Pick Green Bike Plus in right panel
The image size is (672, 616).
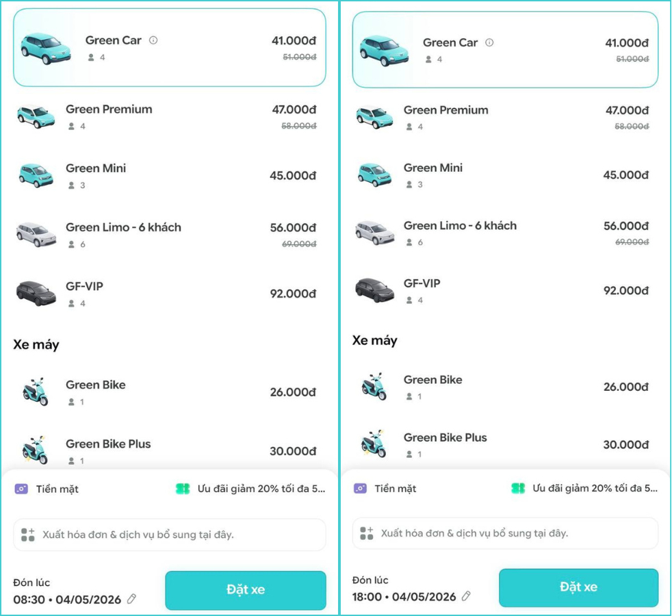tap(505, 444)
